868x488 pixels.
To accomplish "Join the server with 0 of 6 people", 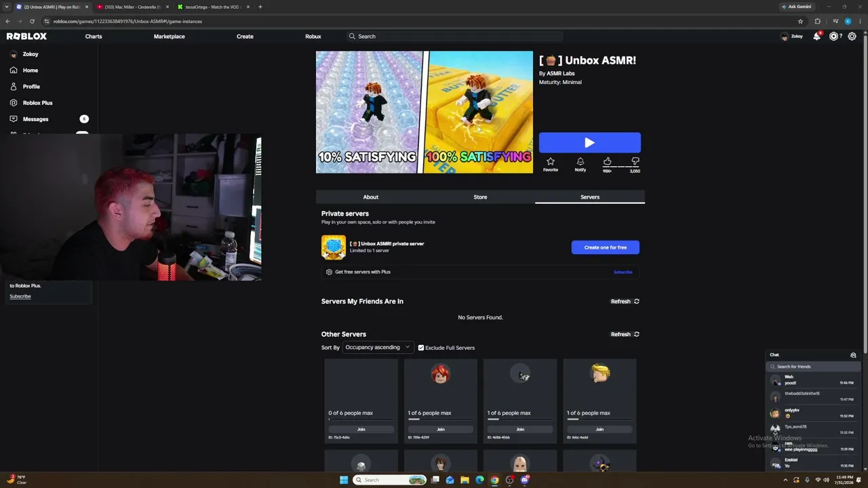I will tap(361, 429).
